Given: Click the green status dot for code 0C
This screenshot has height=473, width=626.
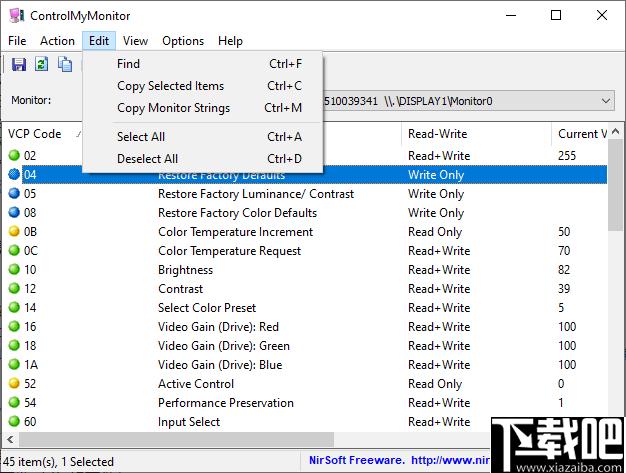Looking at the screenshot, I should (x=14, y=250).
